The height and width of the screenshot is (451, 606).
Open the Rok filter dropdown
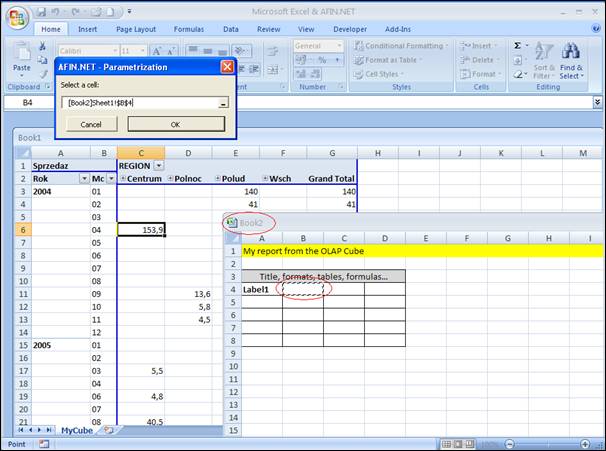click(x=84, y=179)
